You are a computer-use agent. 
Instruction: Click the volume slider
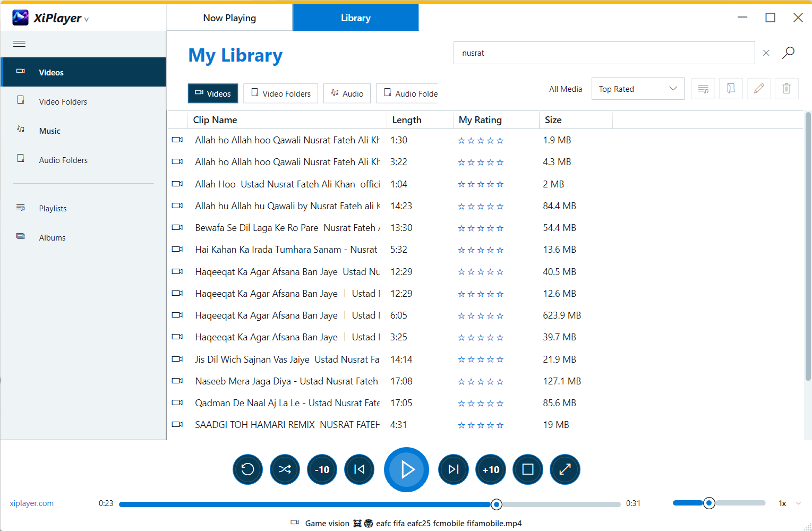[719, 503]
